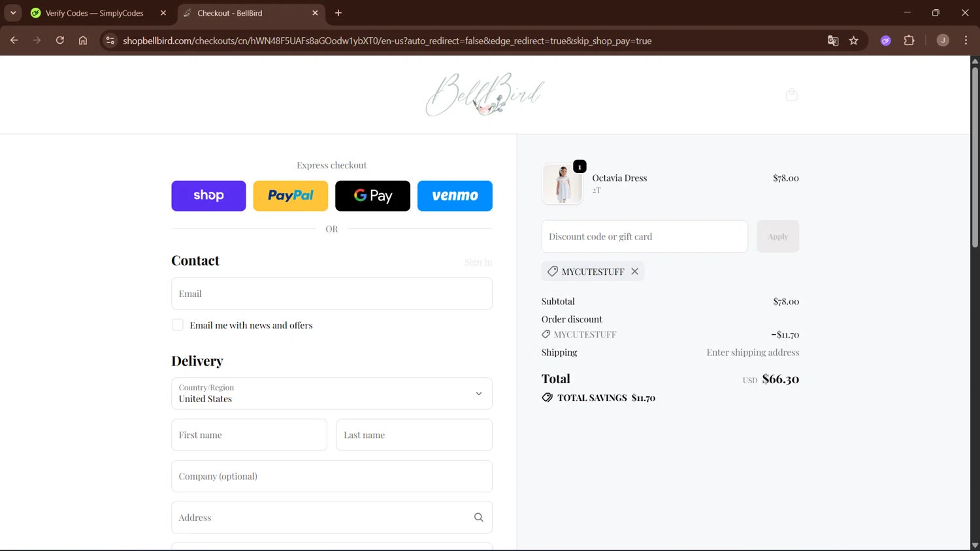Switch to Verify Codes SimplyCodes tab
The width and height of the screenshot is (980, 551).
95,13
